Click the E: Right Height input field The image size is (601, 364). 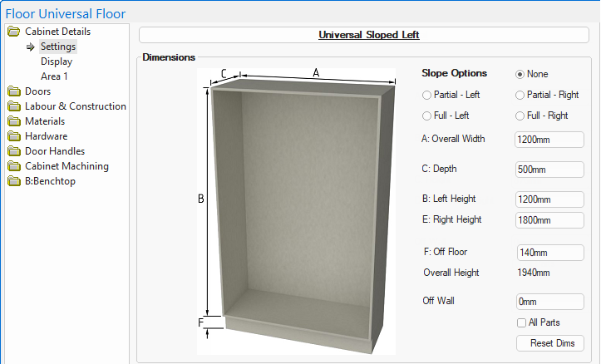coord(549,220)
